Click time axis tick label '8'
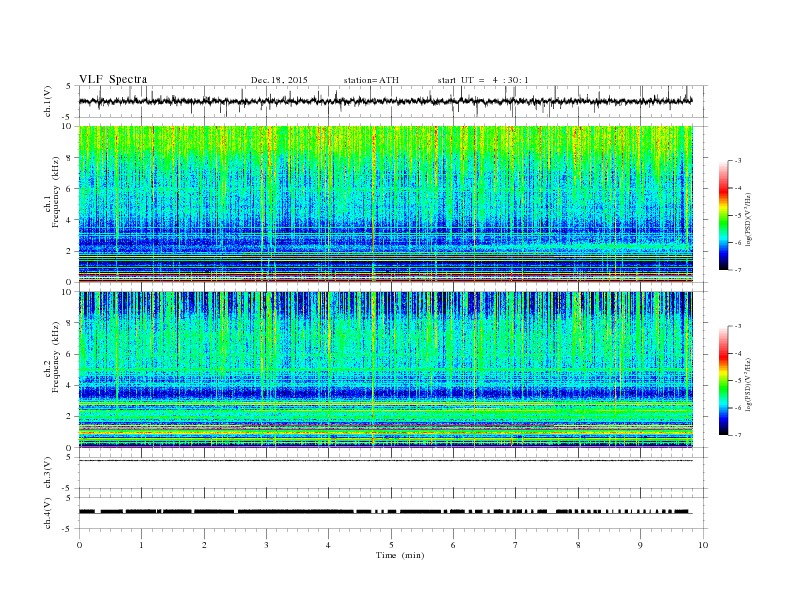 click(x=578, y=545)
